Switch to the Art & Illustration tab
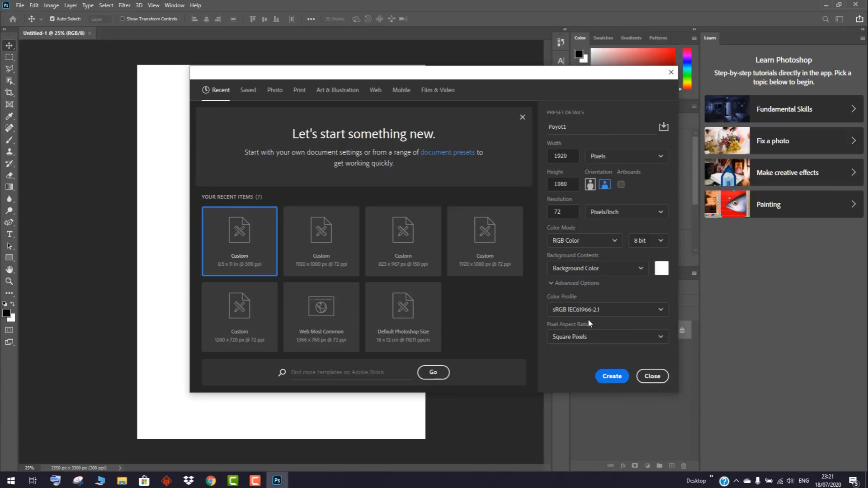The width and height of the screenshot is (868, 488). click(337, 90)
